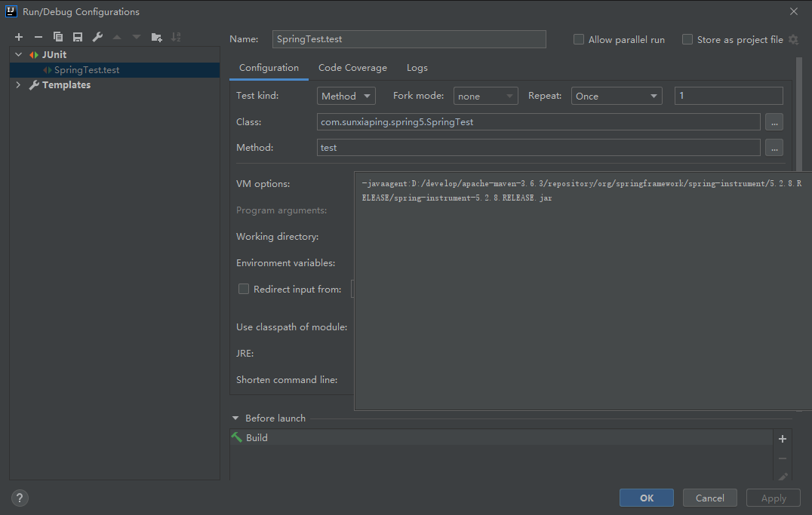Click the Shorten command line label
Image resolution: width=812 pixels, height=515 pixels.
coord(287,380)
